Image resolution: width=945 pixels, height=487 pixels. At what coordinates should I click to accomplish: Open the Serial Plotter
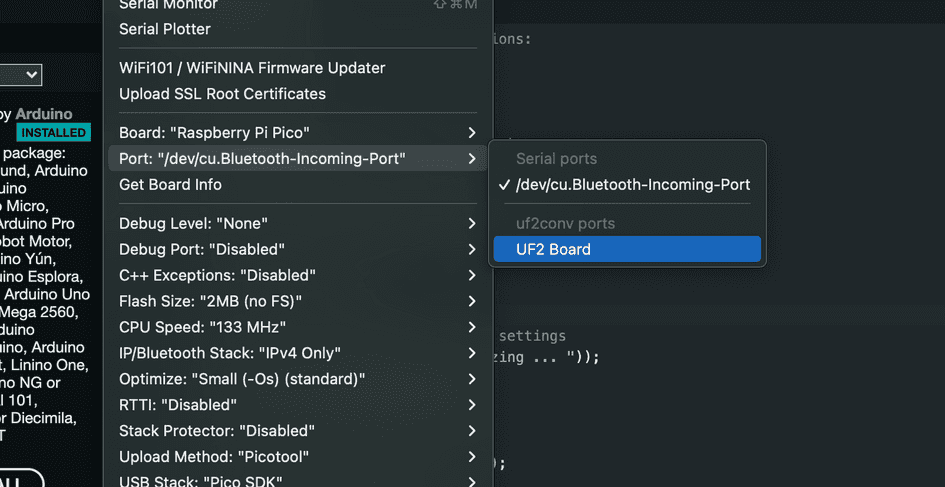[165, 29]
